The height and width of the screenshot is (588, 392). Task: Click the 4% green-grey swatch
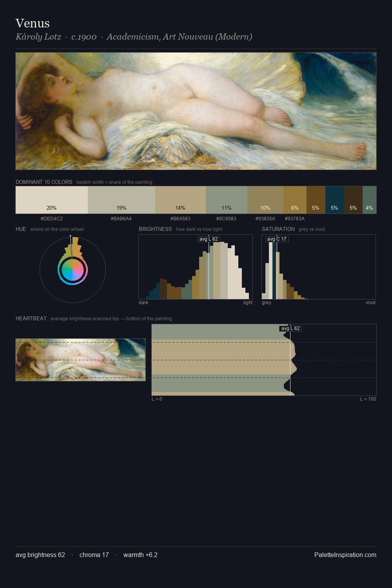tap(369, 200)
